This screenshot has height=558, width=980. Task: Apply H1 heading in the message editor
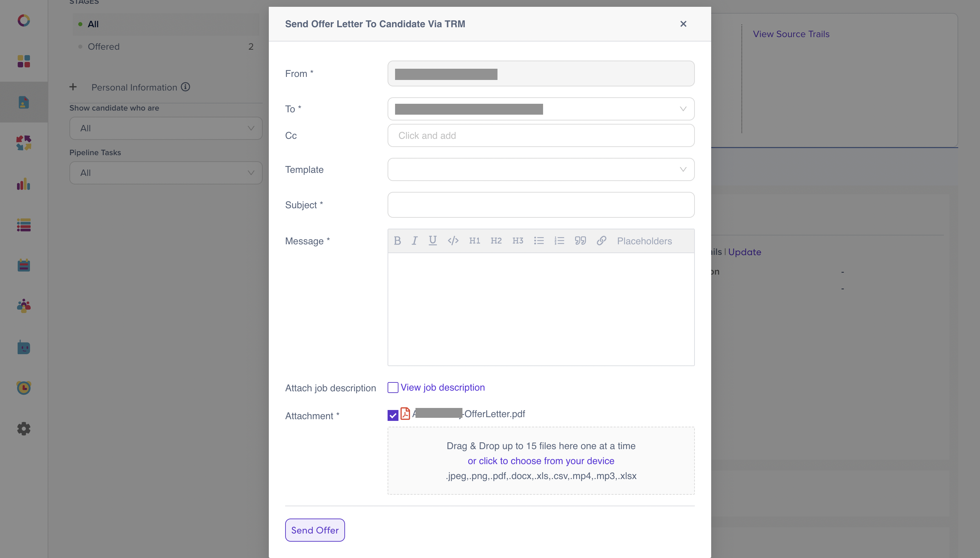click(474, 241)
